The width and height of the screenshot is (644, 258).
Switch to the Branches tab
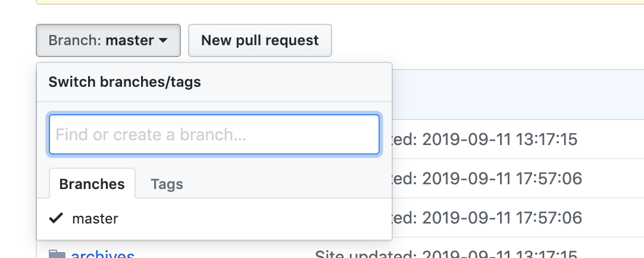pos(92,184)
